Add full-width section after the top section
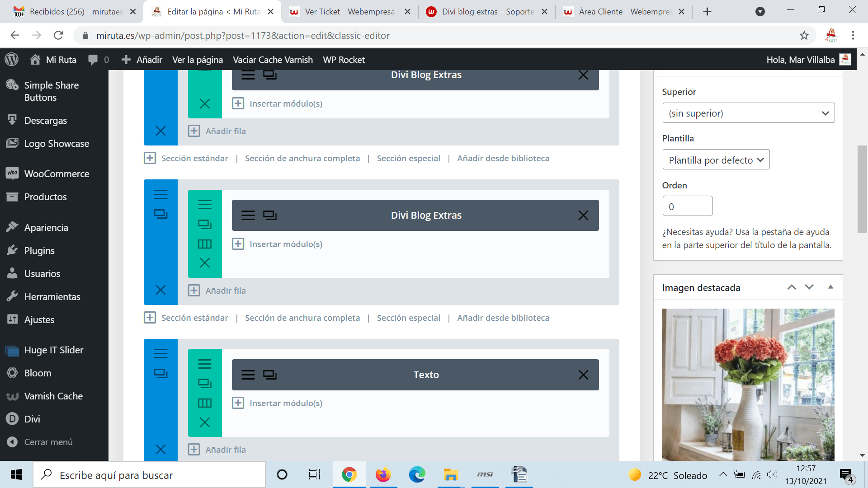This screenshot has width=868, height=488. [302, 159]
